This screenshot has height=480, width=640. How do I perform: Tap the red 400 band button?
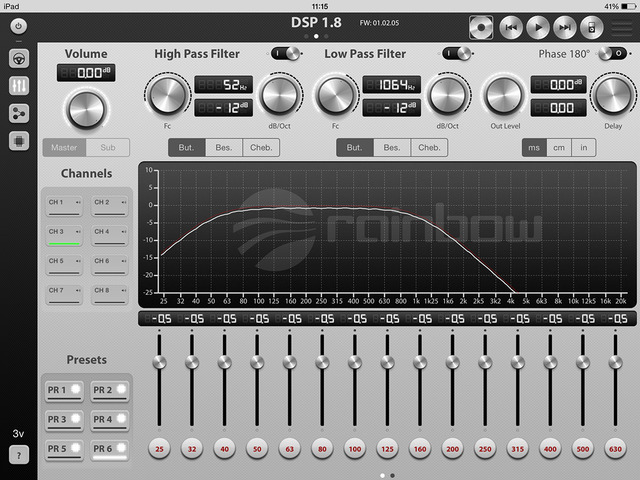coord(550,449)
